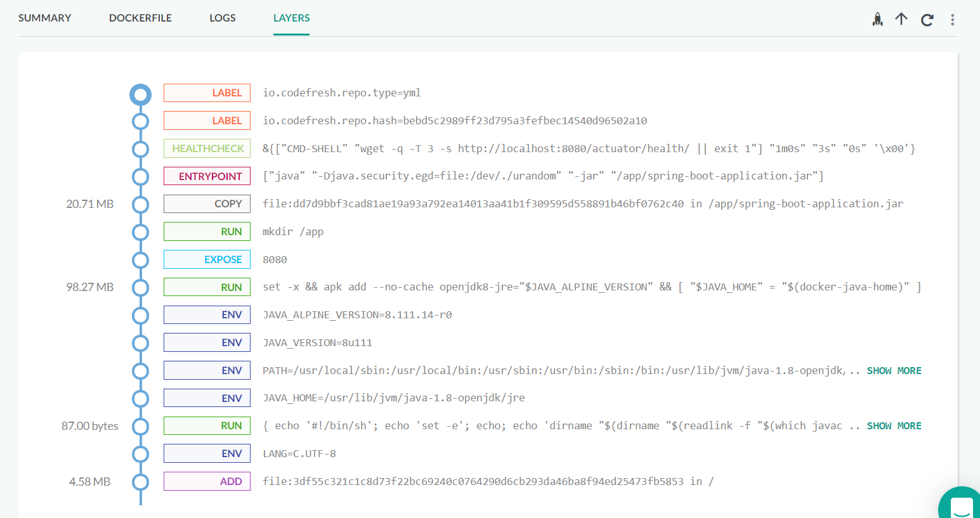Click the EXPOSE instruction badge
Viewport: 980px width, 518px height.
click(207, 259)
